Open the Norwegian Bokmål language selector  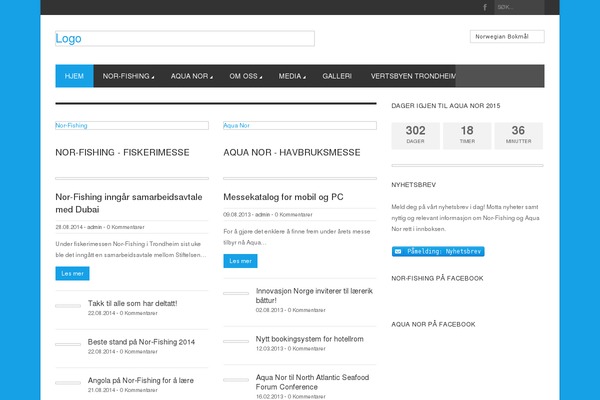(x=507, y=37)
